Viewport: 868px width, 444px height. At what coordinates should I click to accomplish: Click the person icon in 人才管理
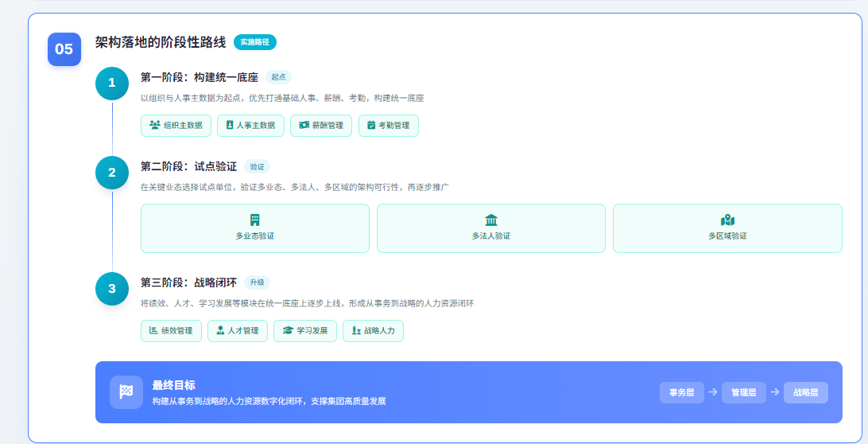coord(220,330)
